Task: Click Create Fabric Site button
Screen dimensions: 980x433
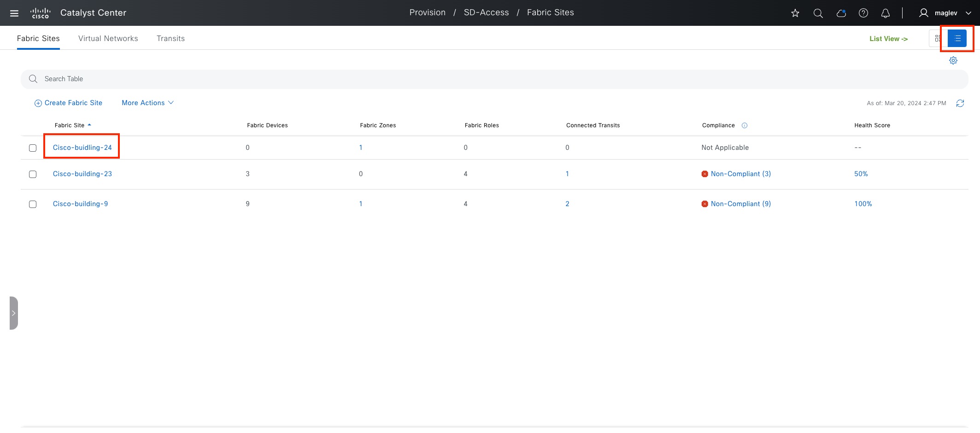Action: pos(69,103)
